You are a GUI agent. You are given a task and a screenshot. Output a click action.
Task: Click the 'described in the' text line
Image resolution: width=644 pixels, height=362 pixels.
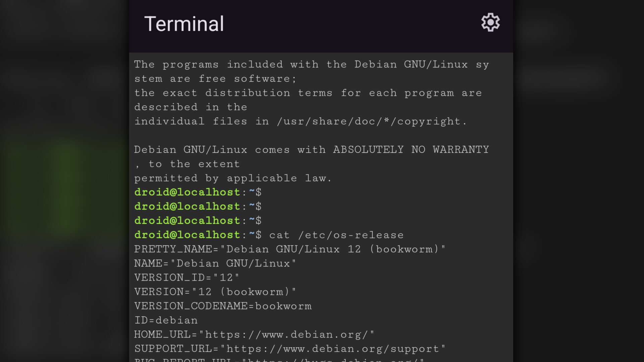191,107
